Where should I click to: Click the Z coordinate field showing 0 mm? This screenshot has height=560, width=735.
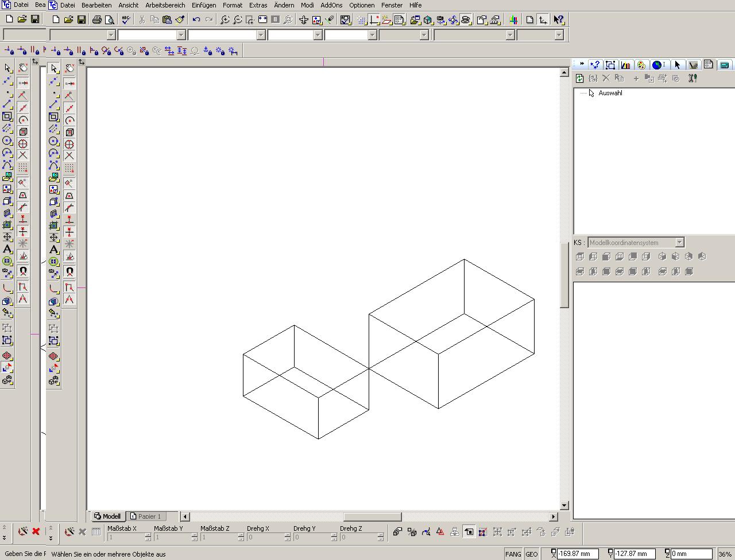[x=691, y=554]
